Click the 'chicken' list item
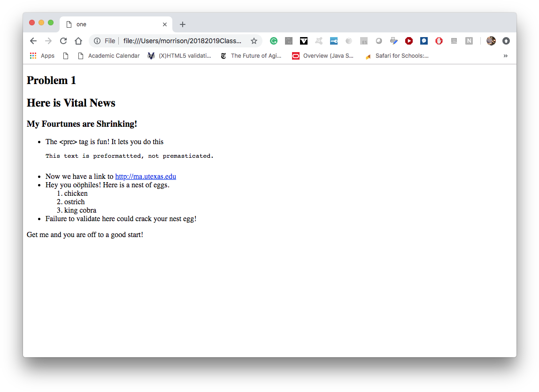Image resolution: width=539 pixels, height=392 pixels. click(76, 193)
